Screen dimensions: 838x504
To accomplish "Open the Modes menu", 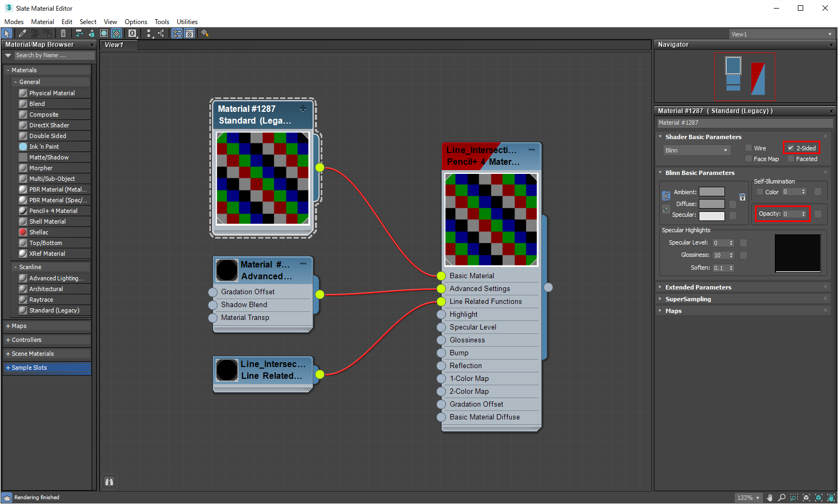I will coord(14,22).
